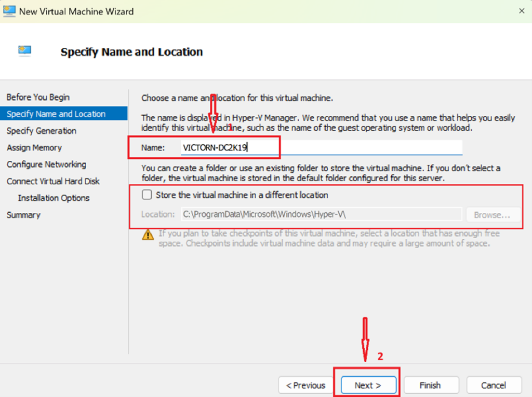The height and width of the screenshot is (397, 532).
Task: Open the Connect Virtual Hard Disk step
Action: point(53,181)
